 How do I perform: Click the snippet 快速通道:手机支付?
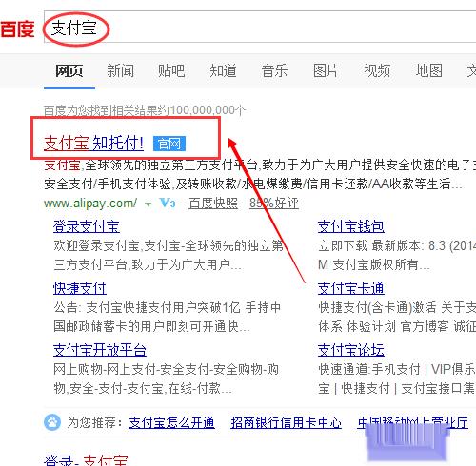(369, 369)
